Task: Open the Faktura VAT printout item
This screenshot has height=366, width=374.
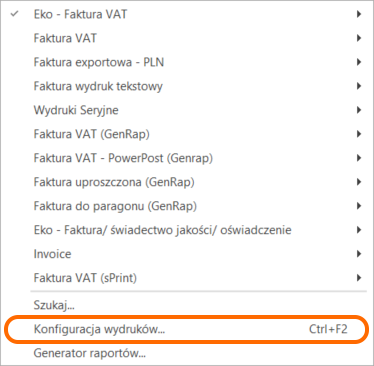Action: tap(187, 38)
